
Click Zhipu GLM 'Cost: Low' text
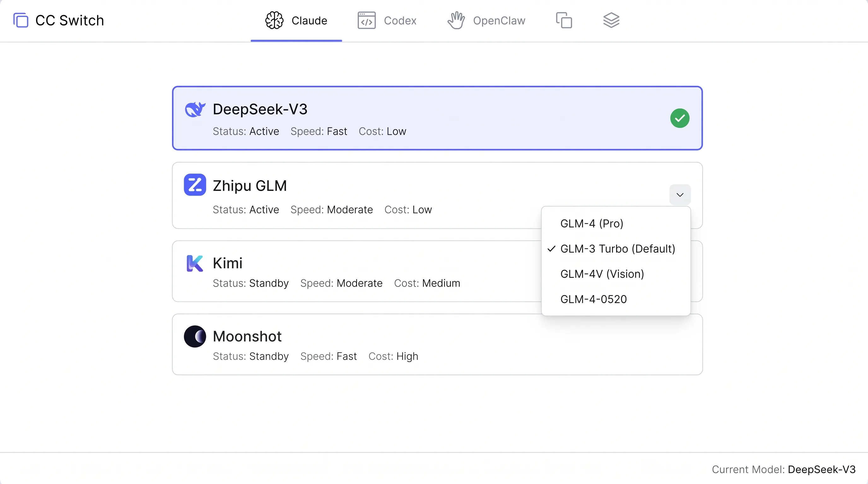(x=408, y=210)
